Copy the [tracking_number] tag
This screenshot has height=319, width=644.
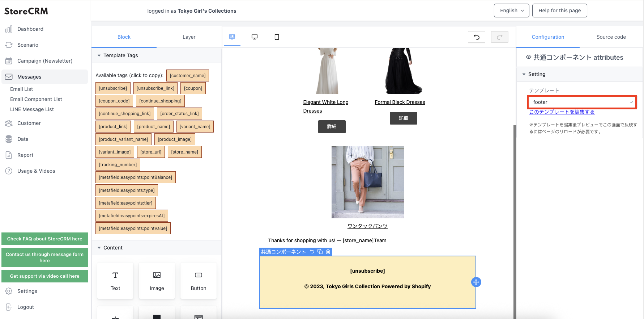[x=118, y=165]
